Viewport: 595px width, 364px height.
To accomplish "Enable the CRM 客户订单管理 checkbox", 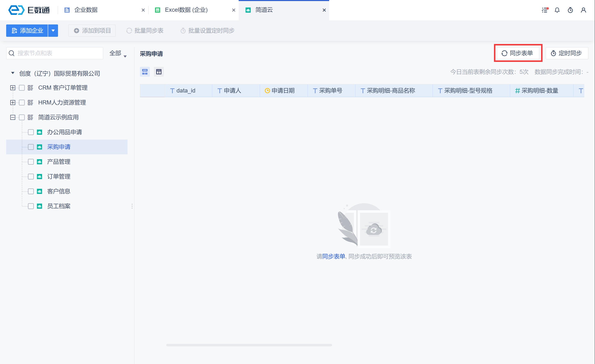I will click(22, 88).
